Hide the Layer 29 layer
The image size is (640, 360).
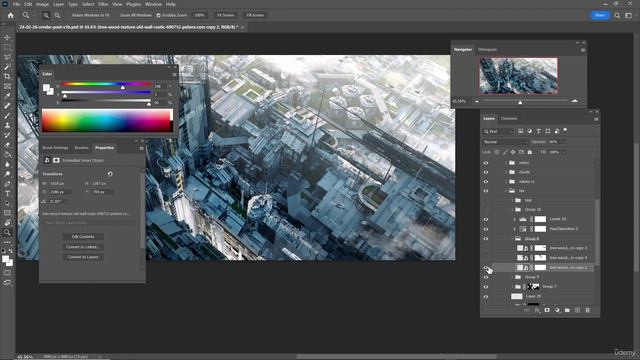486,297
